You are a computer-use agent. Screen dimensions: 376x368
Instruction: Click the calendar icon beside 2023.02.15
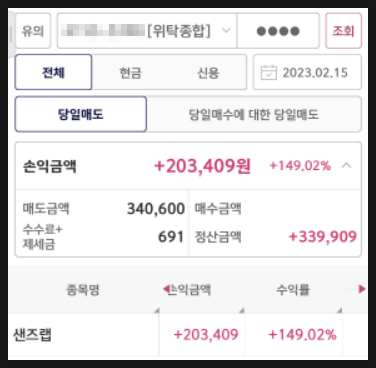(269, 73)
